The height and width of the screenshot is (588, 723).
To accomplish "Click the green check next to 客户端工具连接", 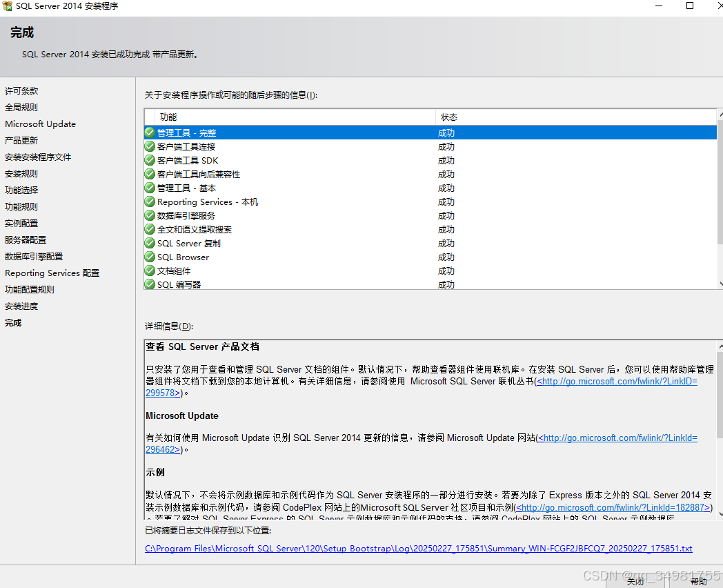I will [149, 146].
